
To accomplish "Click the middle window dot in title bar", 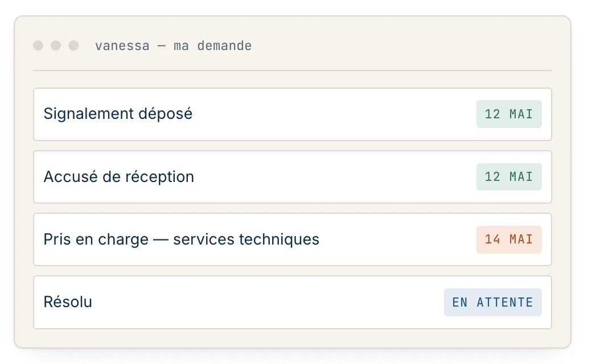I will 56,45.
